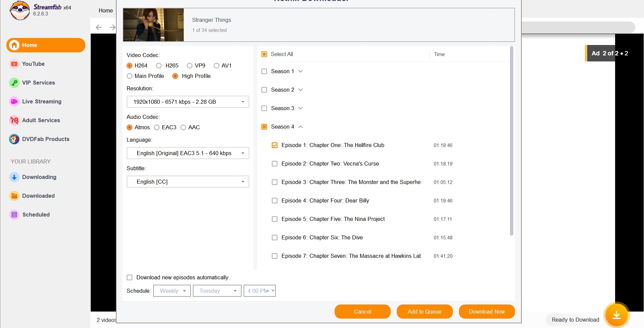Image resolution: width=644 pixels, height=328 pixels.
Task: Click the floating download queue button
Action: click(616, 315)
